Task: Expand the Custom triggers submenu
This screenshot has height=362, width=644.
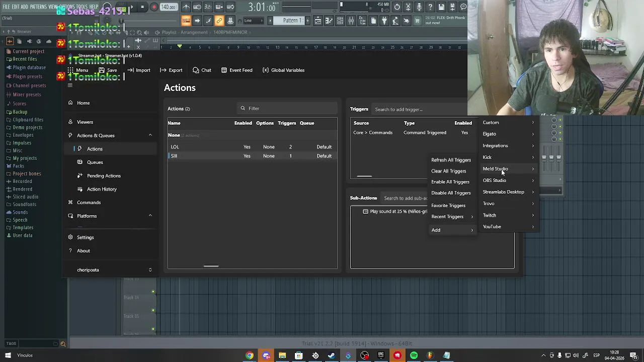Action: (508, 123)
